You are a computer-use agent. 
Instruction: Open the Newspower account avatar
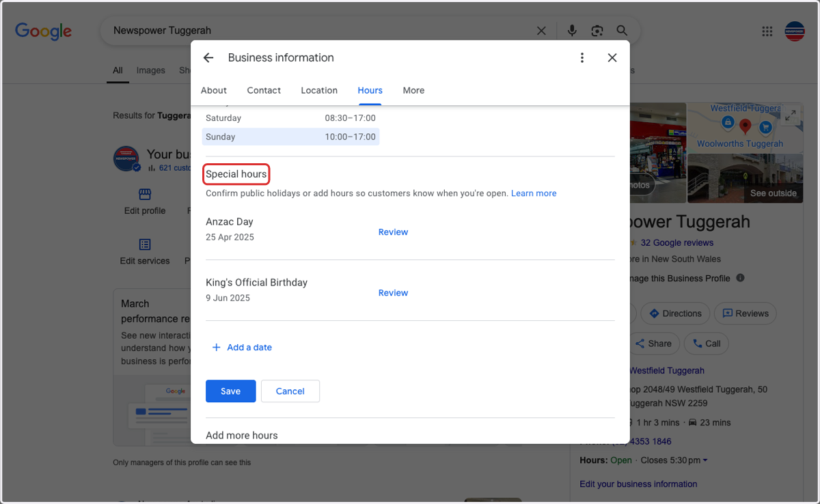(795, 31)
